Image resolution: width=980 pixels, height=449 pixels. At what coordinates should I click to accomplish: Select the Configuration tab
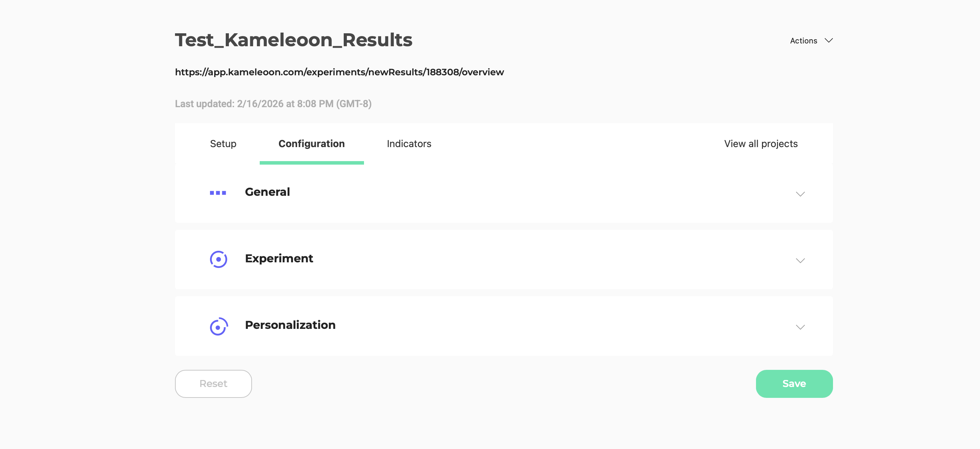(311, 144)
